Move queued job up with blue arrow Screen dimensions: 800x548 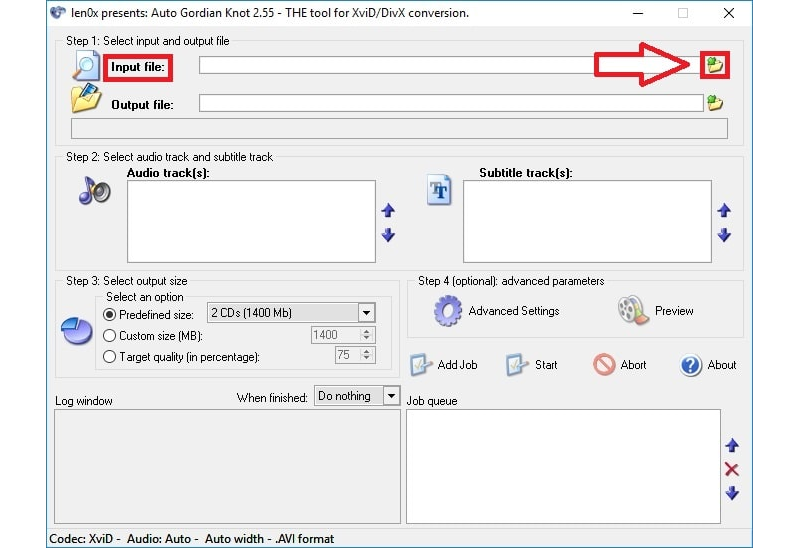732,445
